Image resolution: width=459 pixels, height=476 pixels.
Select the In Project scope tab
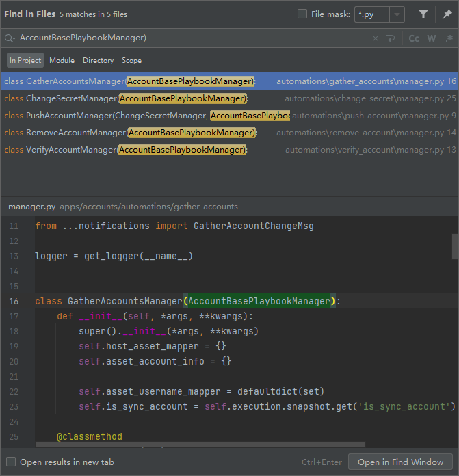pos(25,61)
